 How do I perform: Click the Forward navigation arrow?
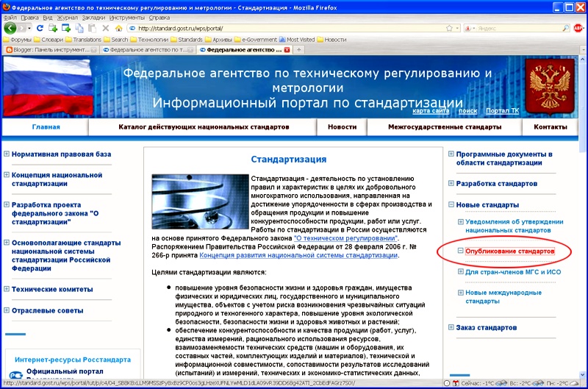23,28
